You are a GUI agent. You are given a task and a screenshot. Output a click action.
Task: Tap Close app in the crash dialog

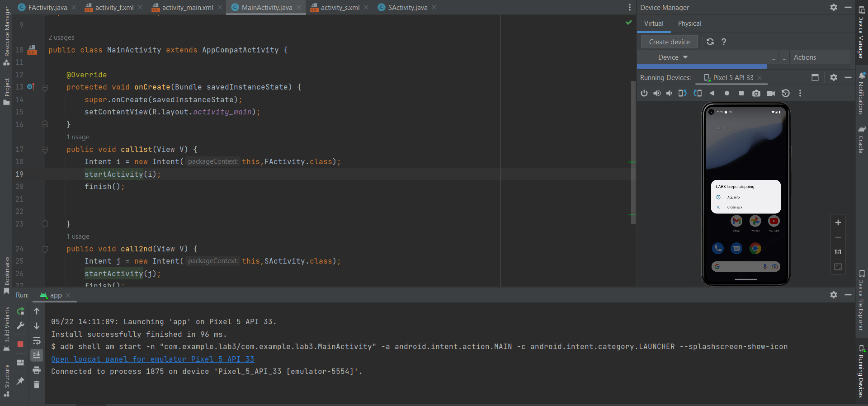[x=734, y=207]
